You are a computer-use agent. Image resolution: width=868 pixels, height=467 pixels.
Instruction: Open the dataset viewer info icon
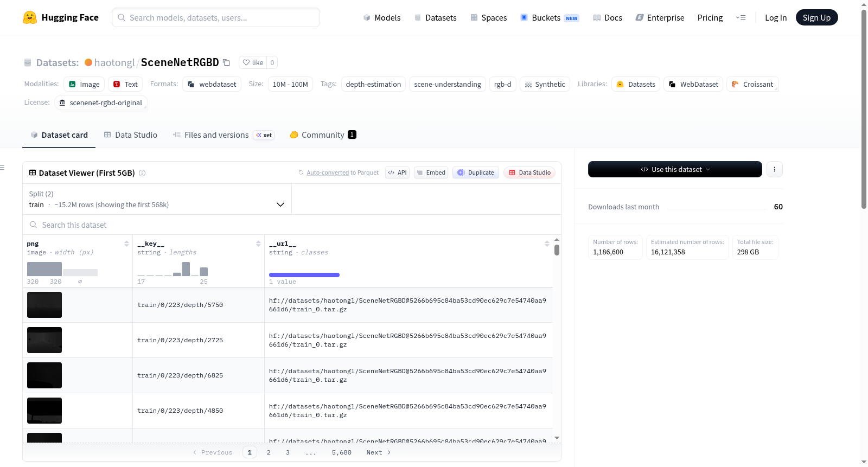142,173
